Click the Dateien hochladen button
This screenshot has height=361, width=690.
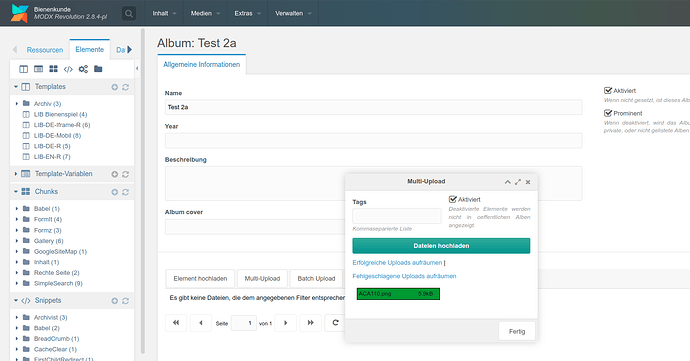[441, 246]
